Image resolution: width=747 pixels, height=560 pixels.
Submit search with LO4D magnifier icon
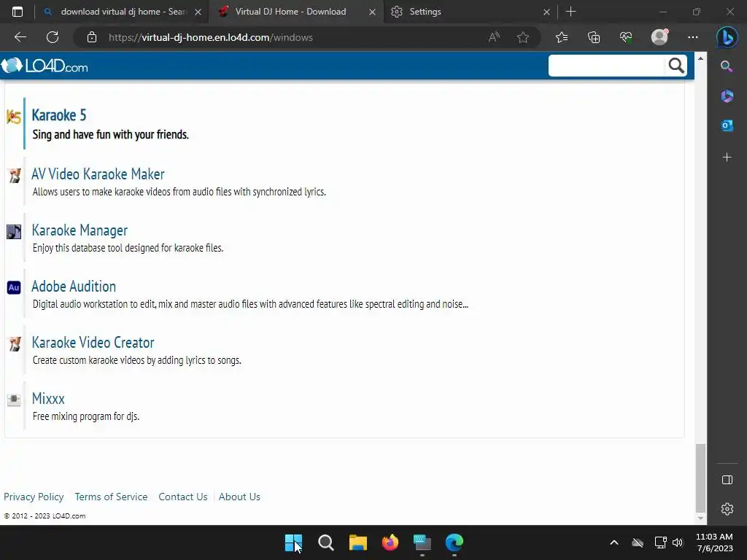point(676,66)
